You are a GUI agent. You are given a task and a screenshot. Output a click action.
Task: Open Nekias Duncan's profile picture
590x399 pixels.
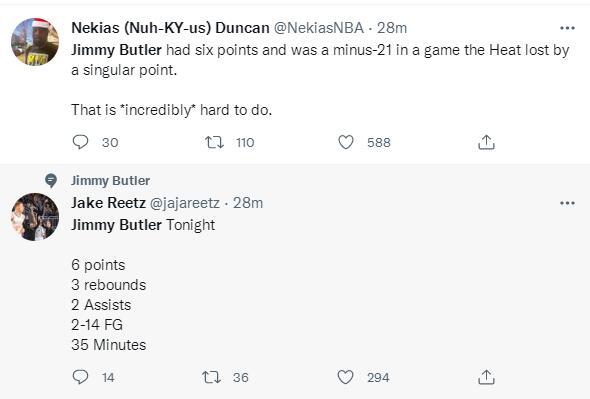click(35, 42)
